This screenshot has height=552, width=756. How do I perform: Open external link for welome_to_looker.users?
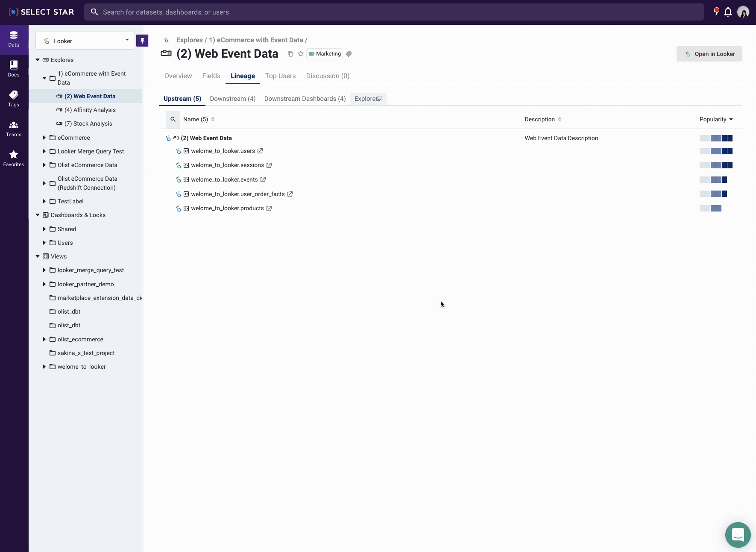(x=260, y=151)
